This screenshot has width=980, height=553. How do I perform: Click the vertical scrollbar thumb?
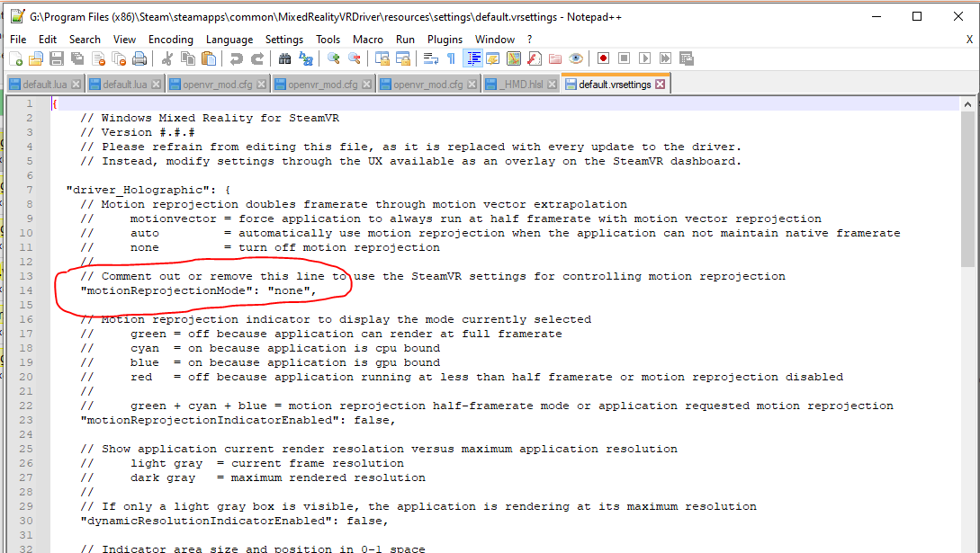click(x=967, y=190)
